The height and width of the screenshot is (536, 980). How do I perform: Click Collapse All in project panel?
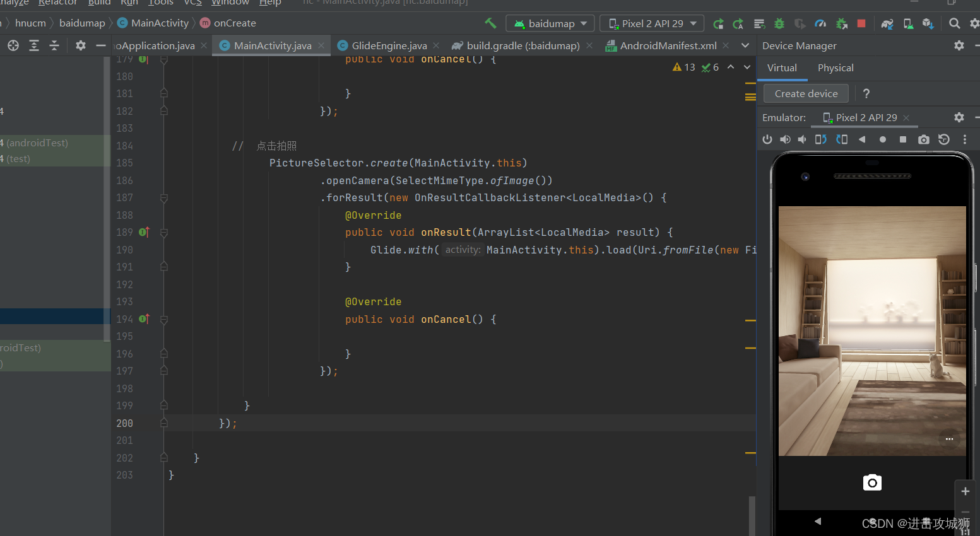click(x=54, y=45)
